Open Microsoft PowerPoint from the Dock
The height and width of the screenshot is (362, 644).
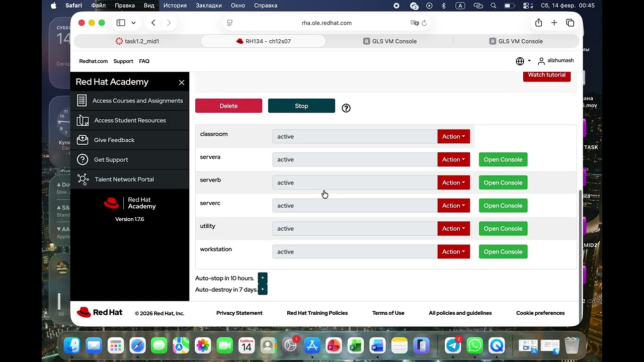334,345
